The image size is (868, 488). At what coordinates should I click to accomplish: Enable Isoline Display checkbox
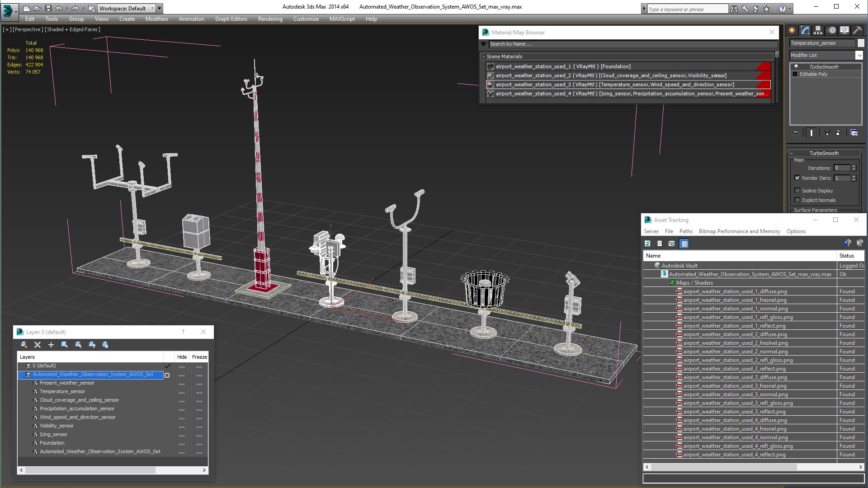tap(797, 191)
